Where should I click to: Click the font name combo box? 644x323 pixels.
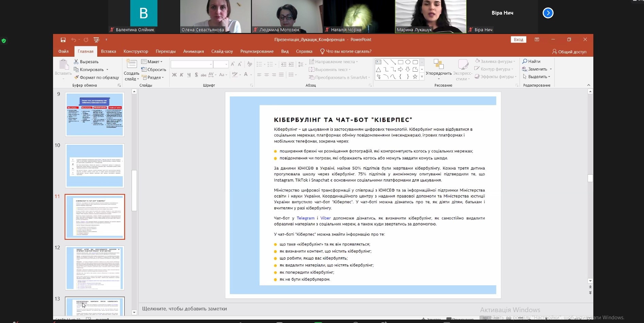click(192, 64)
